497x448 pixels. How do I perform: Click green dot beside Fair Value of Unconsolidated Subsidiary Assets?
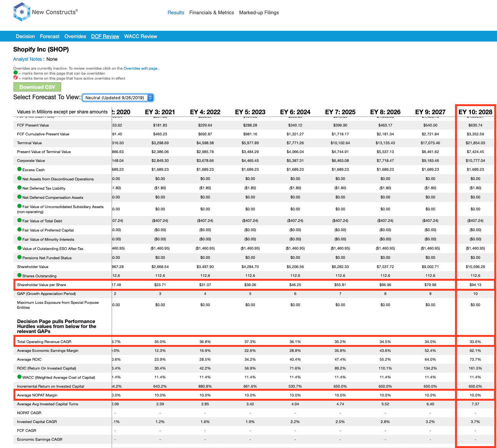point(19,206)
